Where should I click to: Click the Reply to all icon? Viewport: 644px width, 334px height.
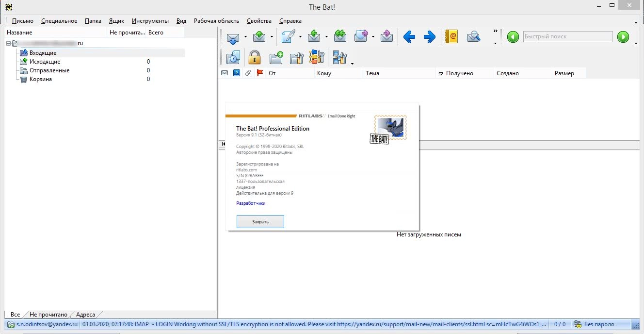tap(340, 36)
